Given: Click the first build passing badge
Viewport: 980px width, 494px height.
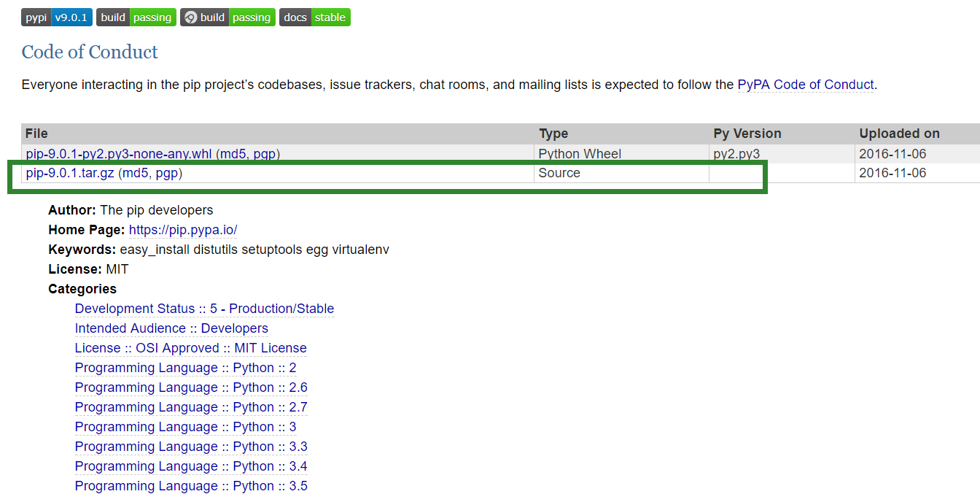Looking at the screenshot, I should pos(136,18).
